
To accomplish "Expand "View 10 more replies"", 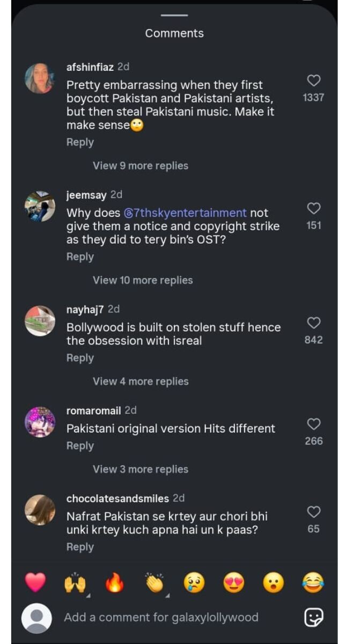I will [143, 280].
